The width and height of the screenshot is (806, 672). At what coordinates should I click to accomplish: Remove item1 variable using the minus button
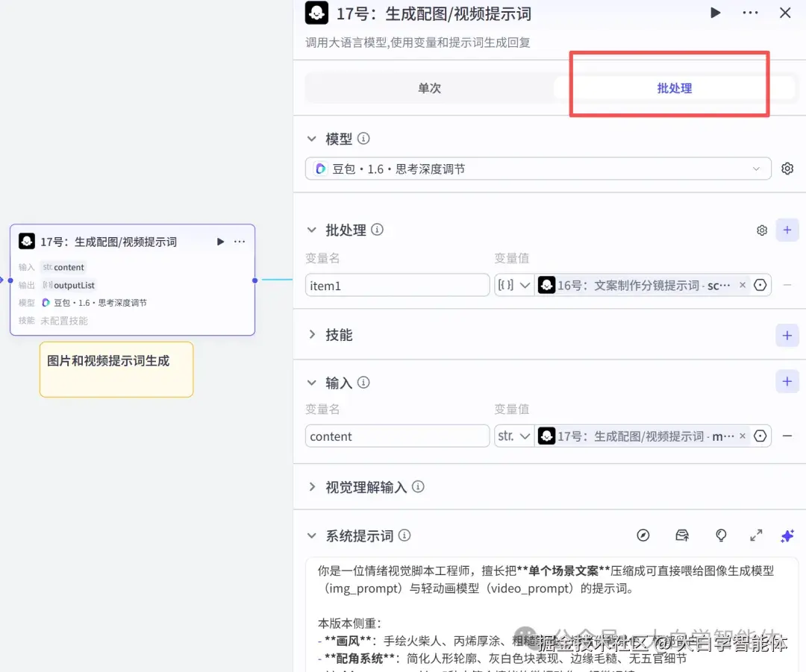pos(787,285)
